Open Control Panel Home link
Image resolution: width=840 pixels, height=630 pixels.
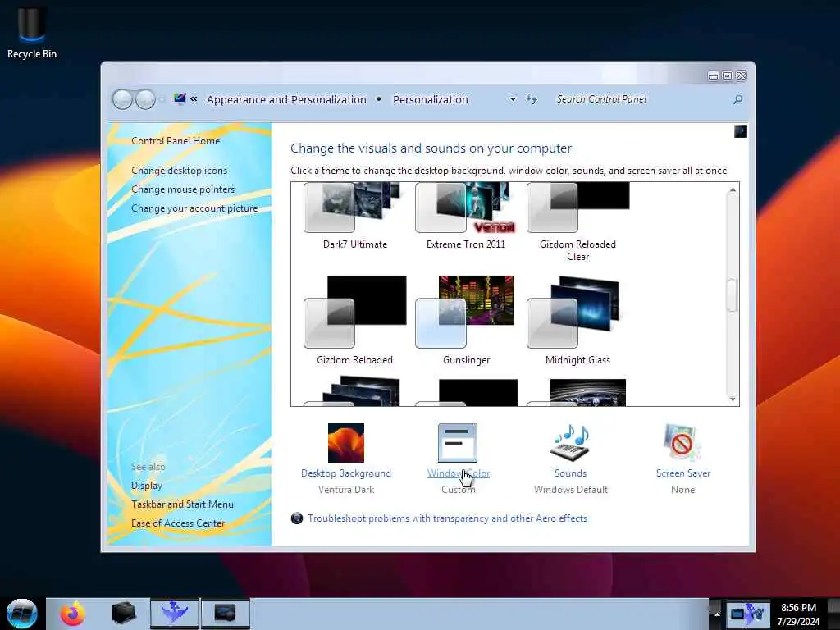click(x=176, y=141)
